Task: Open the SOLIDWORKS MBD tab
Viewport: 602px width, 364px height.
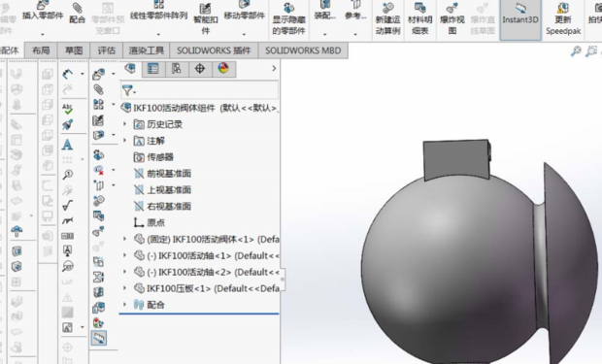Action: click(x=303, y=50)
